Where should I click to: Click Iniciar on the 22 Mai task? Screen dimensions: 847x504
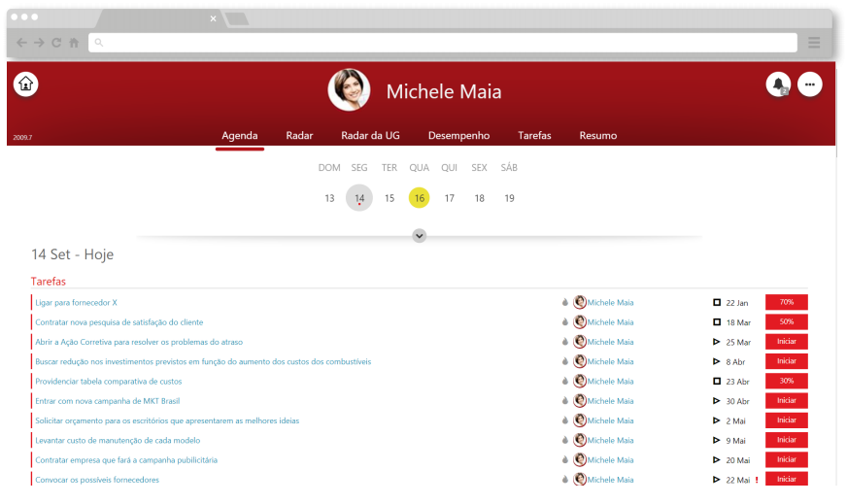(x=787, y=479)
